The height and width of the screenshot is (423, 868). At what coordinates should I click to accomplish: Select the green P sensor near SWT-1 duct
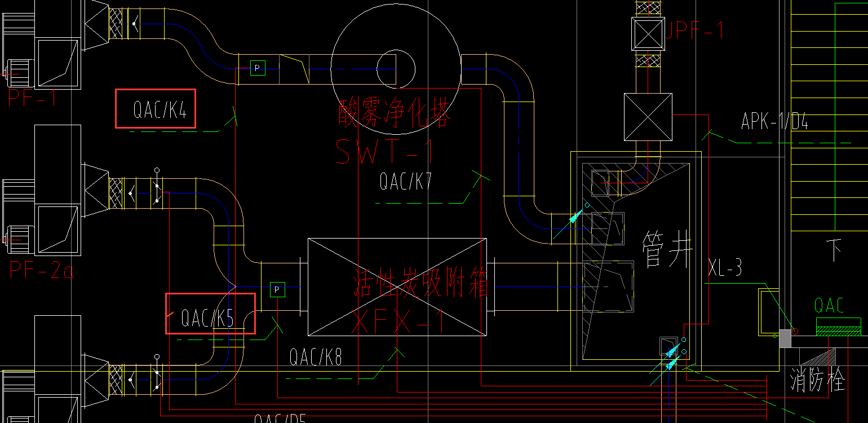coord(258,68)
